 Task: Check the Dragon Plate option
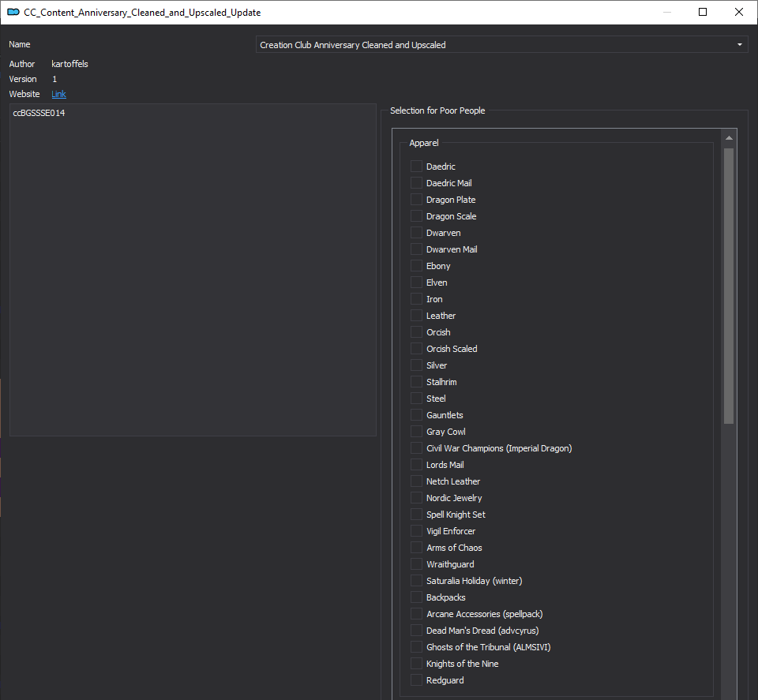(416, 200)
